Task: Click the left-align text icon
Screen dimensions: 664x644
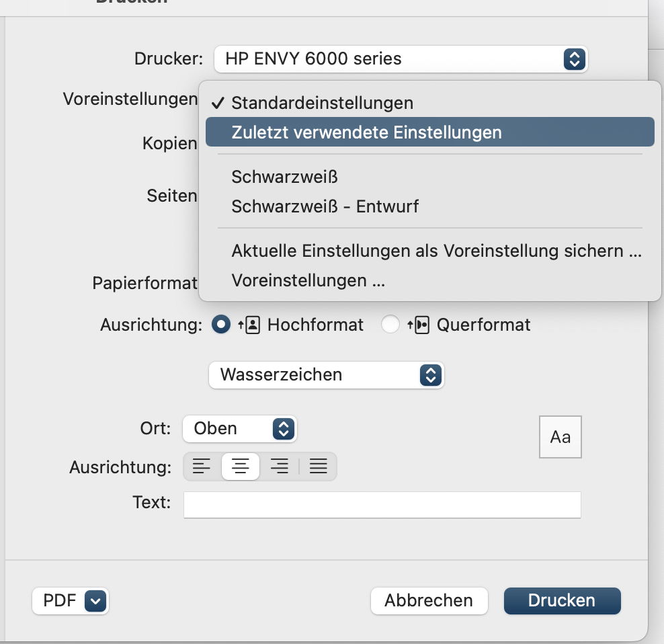Action: (202, 466)
